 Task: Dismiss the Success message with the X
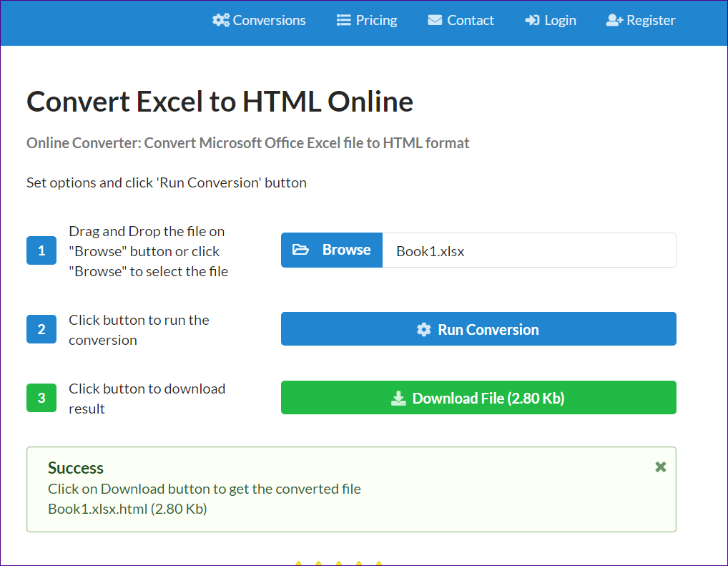[661, 467]
